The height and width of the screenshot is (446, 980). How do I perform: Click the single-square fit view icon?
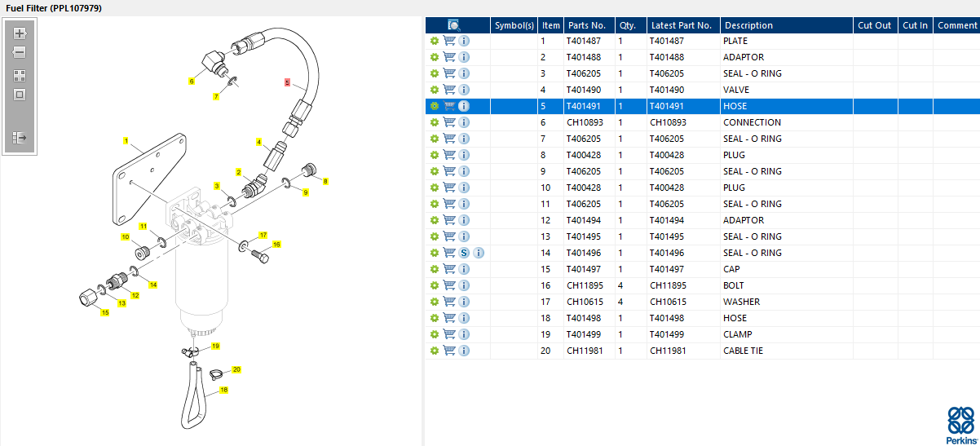[x=20, y=94]
